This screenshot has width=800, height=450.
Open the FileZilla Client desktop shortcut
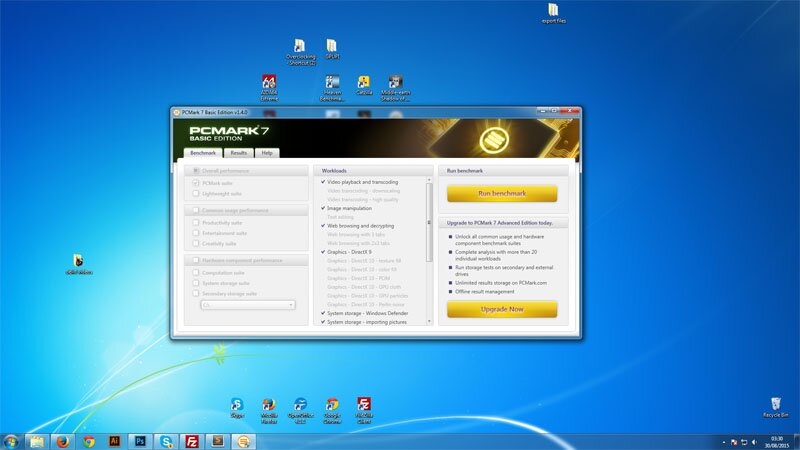click(x=364, y=411)
